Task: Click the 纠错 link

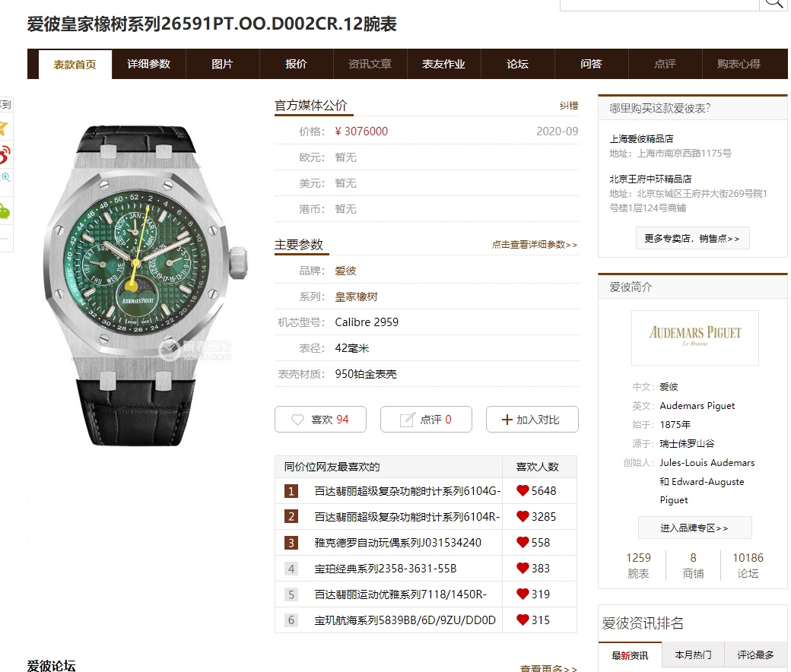Action: (569, 106)
